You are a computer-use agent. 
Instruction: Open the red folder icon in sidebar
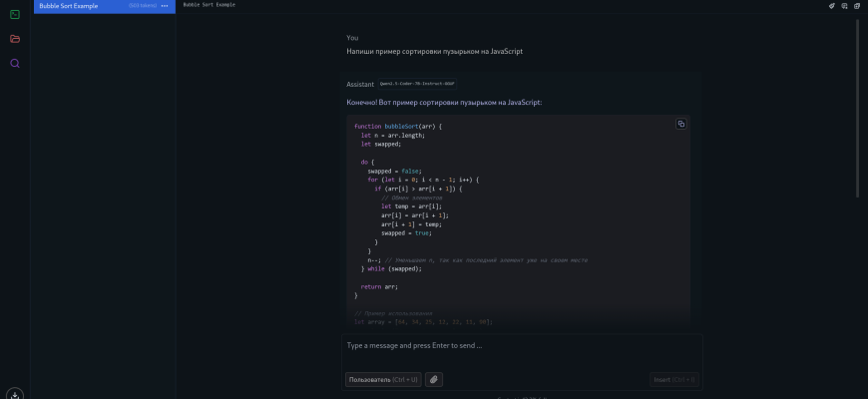click(x=15, y=39)
